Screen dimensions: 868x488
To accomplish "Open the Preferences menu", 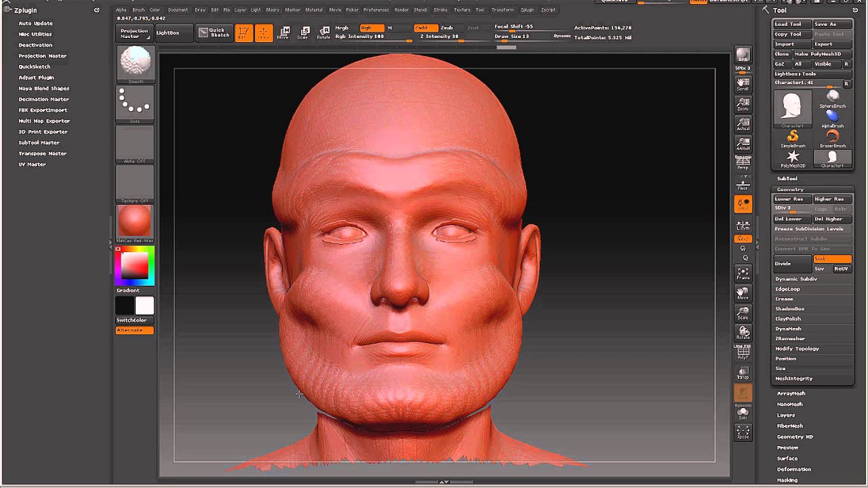I will (x=376, y=10).
